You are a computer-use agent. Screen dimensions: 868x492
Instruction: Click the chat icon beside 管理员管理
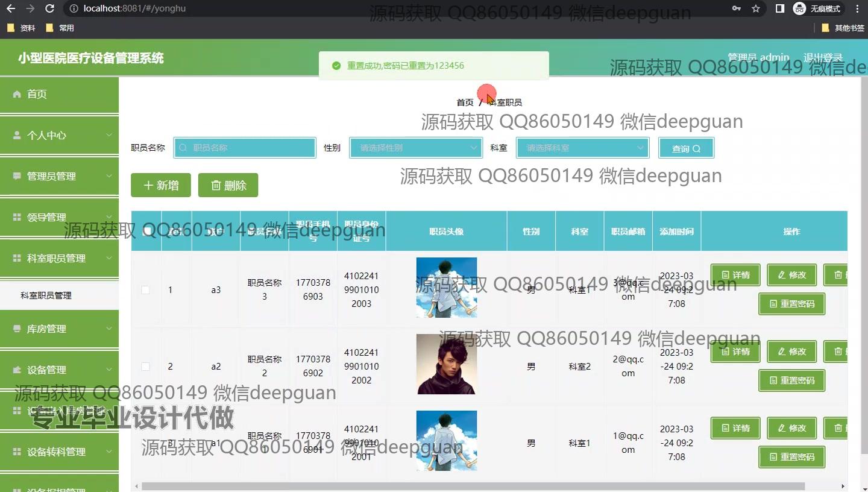click(17, 176)
